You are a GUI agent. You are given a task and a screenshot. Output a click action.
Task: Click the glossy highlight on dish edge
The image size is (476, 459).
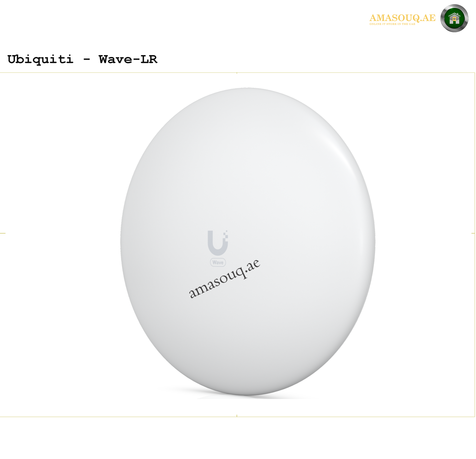pyautogui.click(x=342, y=152)
